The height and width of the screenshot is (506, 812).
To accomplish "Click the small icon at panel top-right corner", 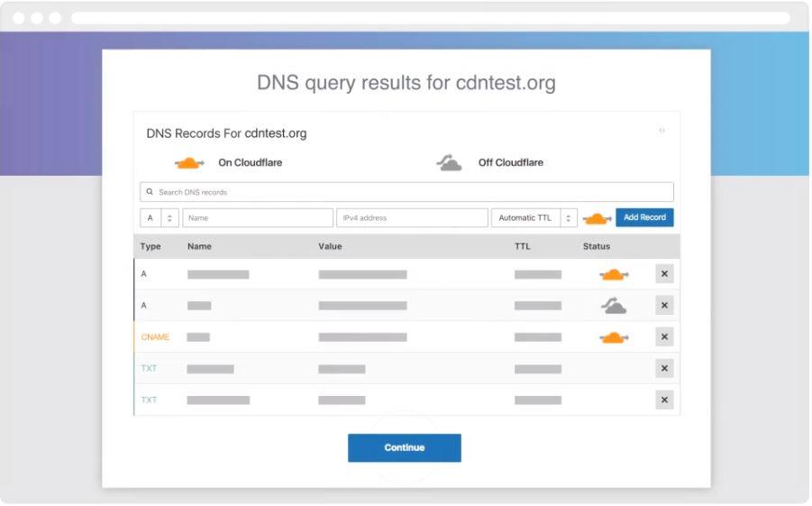I will click(661, 130).
